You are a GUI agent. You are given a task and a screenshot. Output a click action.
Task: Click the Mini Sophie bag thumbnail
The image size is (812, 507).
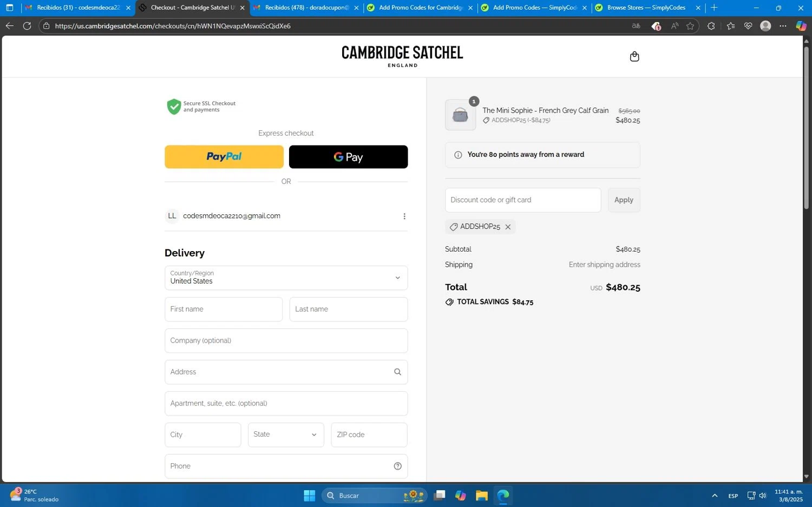tap(460, 115)
